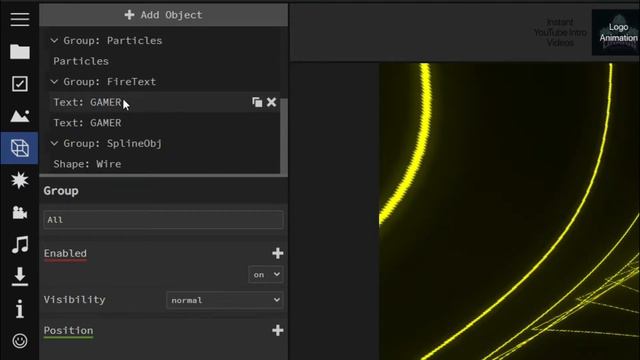This screenshot has width=640, height=360.
Task: Click the smiley face icon
Action: 20,340
